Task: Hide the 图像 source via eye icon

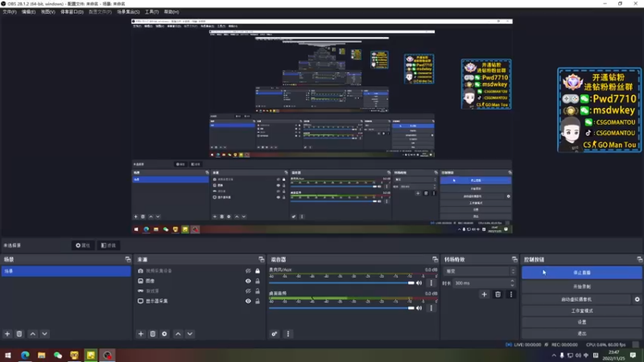Action: 248,281
